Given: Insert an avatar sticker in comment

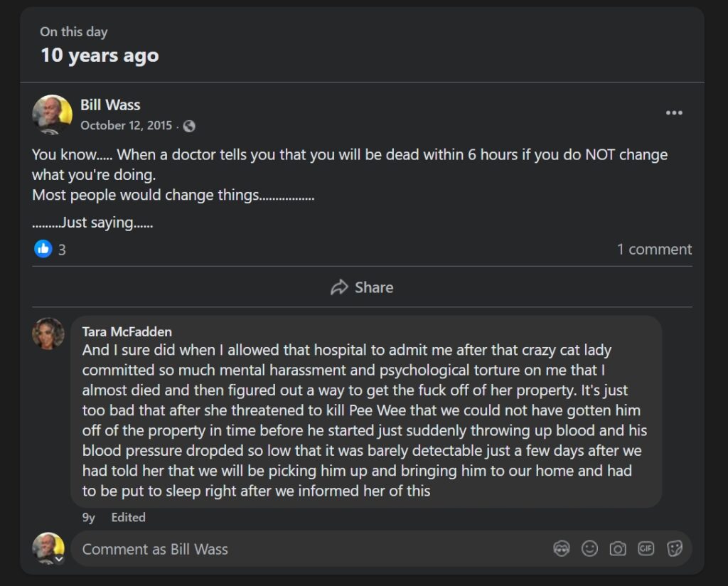Looking at the screenshot, I should [x=562, y=549].
